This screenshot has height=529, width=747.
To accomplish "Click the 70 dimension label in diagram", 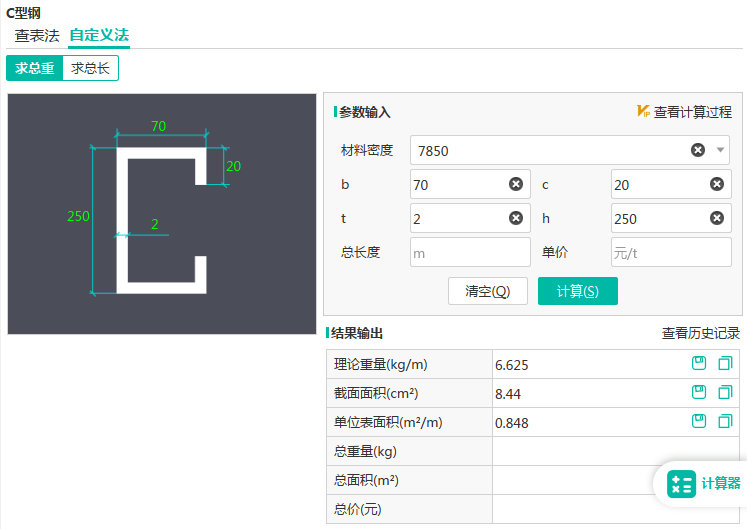I will 159,126.
